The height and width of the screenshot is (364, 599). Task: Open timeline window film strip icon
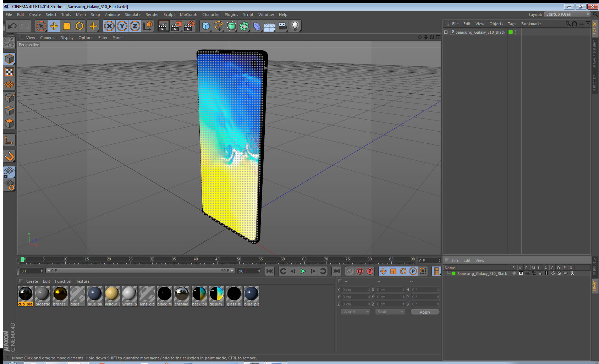(436, 271)
